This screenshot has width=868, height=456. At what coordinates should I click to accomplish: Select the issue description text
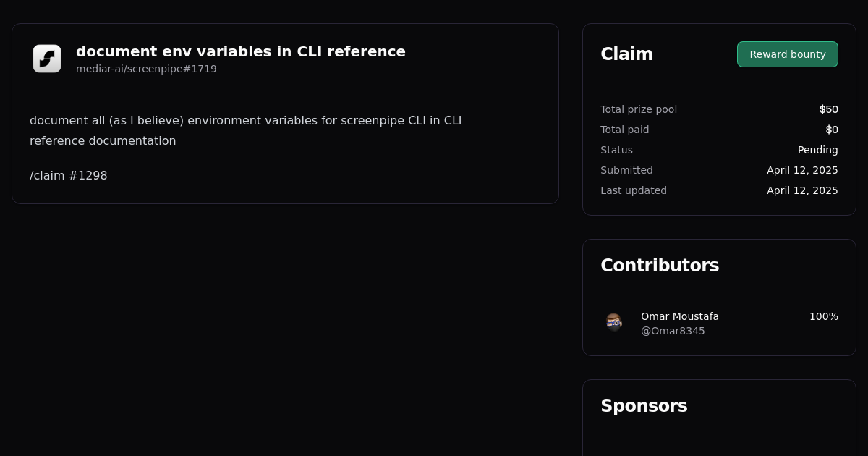pos(245,130)
